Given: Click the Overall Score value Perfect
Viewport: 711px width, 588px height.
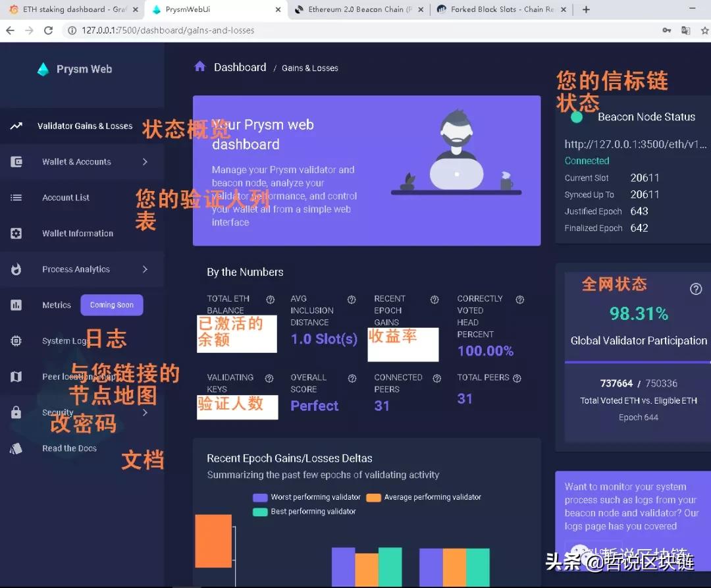Looking at the screenshot, I should (314, 406).
